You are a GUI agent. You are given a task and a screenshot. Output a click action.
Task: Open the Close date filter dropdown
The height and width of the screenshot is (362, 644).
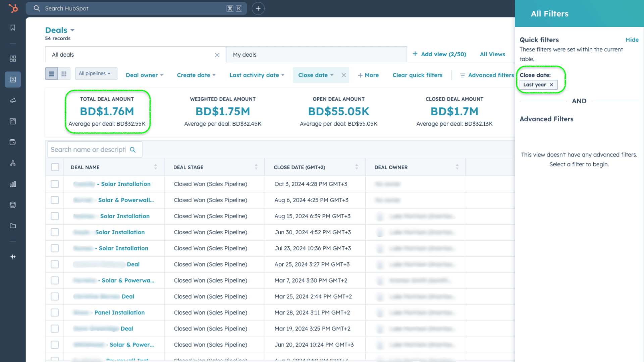(x=316, y=75)
